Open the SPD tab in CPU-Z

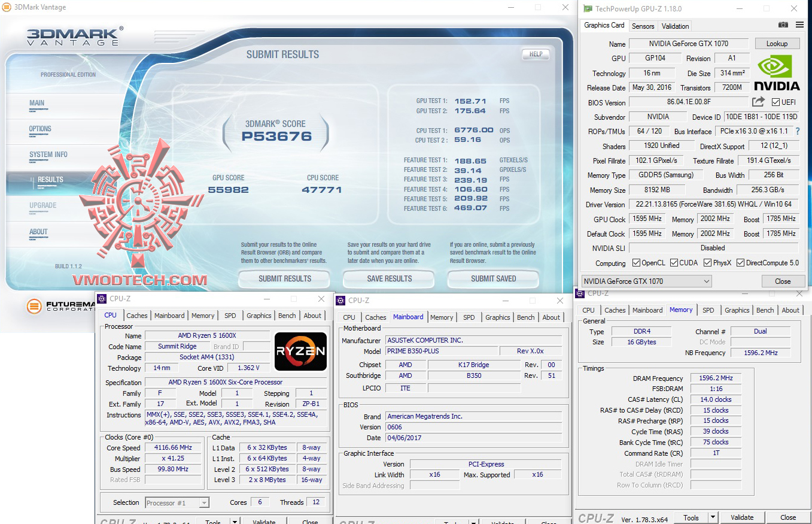(x=230, y=315)
